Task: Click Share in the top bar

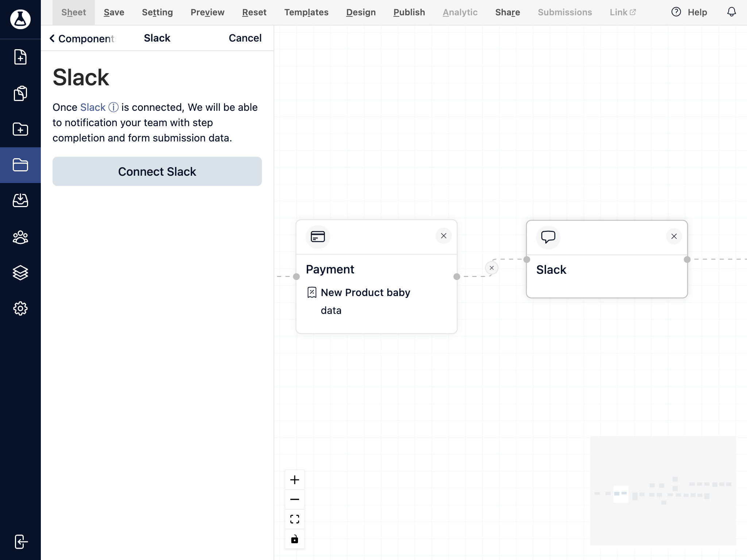Action: tap(508, 12)
